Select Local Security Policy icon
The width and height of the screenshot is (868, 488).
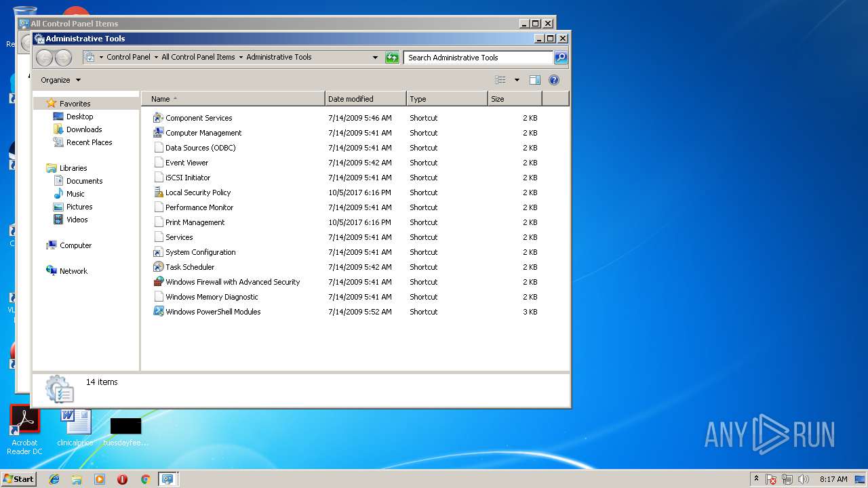click(158, 192)
